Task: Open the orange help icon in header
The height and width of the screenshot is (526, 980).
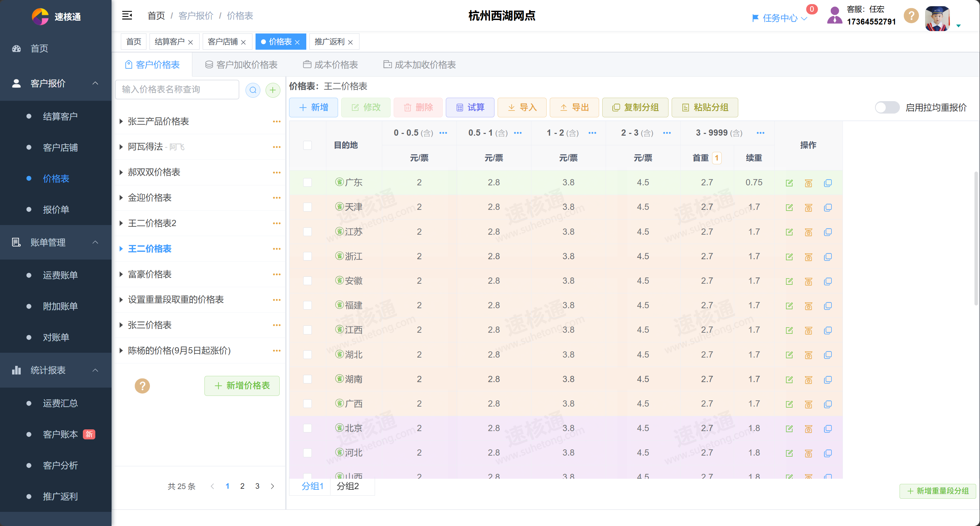Action: 911,16
